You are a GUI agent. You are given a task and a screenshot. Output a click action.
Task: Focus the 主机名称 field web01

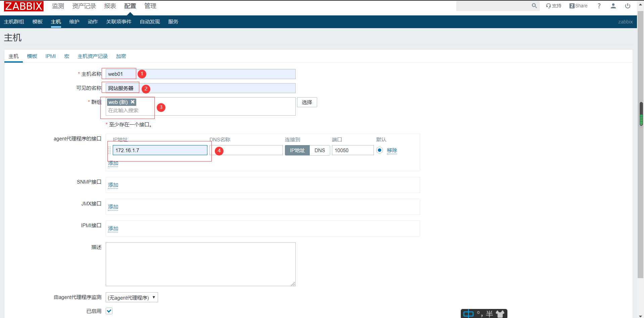201,74
